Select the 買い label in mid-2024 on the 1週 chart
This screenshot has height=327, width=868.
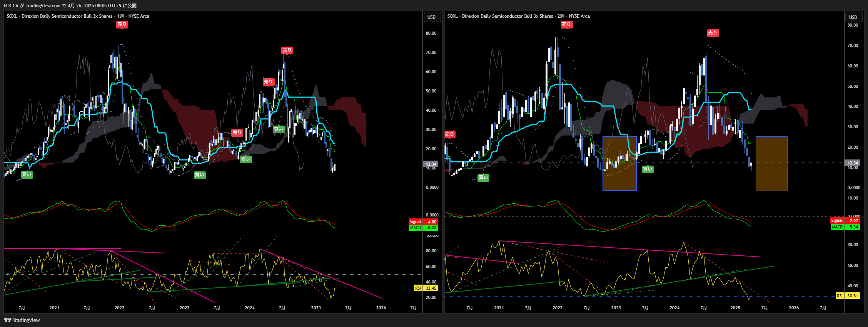278,129
